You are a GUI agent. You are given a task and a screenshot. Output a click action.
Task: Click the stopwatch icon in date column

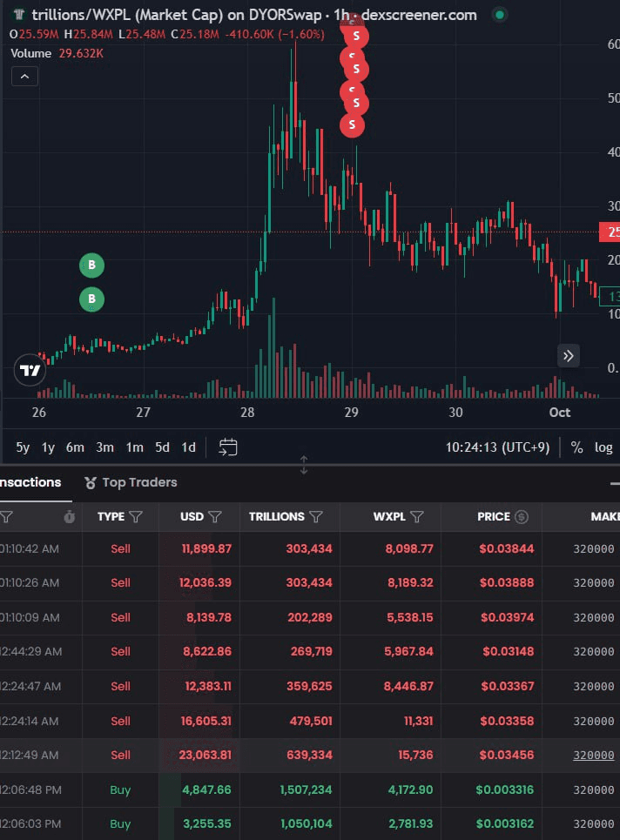click(70, 517)
